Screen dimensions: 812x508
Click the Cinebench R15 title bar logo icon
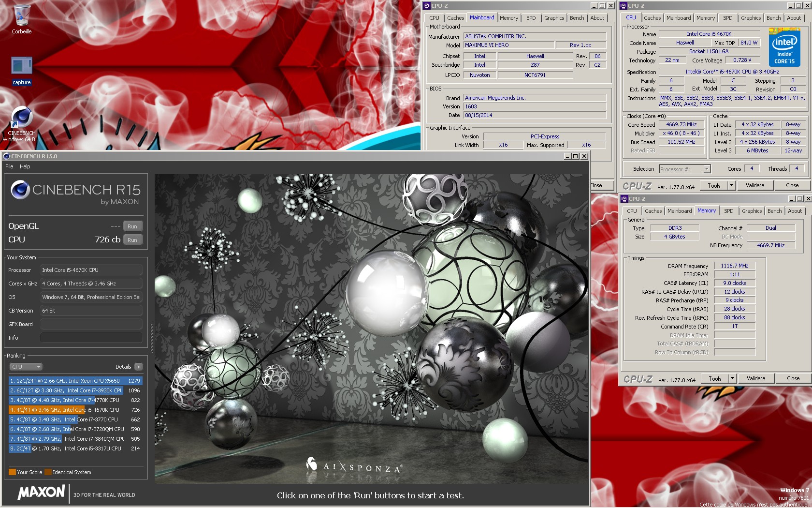(7, 156)
